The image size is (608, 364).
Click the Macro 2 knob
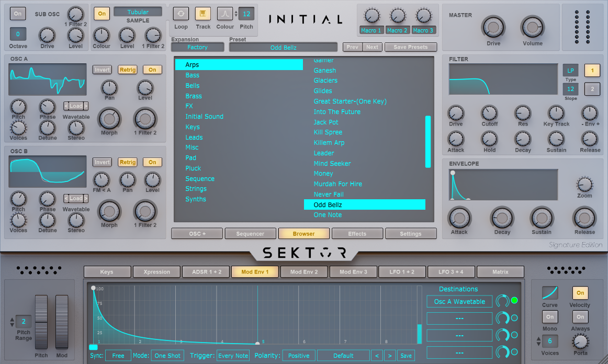pos(398,16)
